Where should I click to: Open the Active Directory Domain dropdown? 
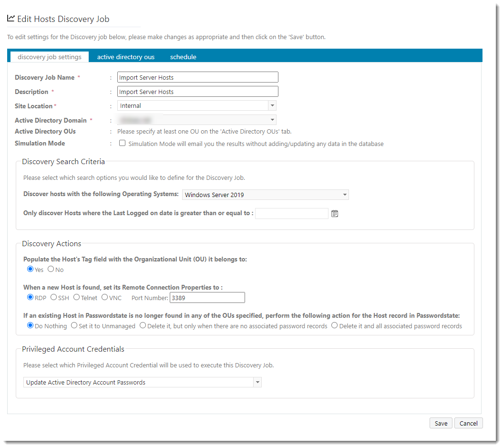(272, 120)
